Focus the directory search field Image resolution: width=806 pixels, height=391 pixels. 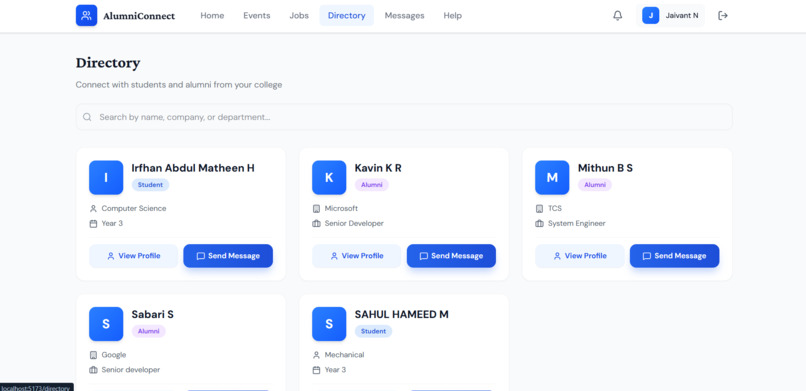404,117
